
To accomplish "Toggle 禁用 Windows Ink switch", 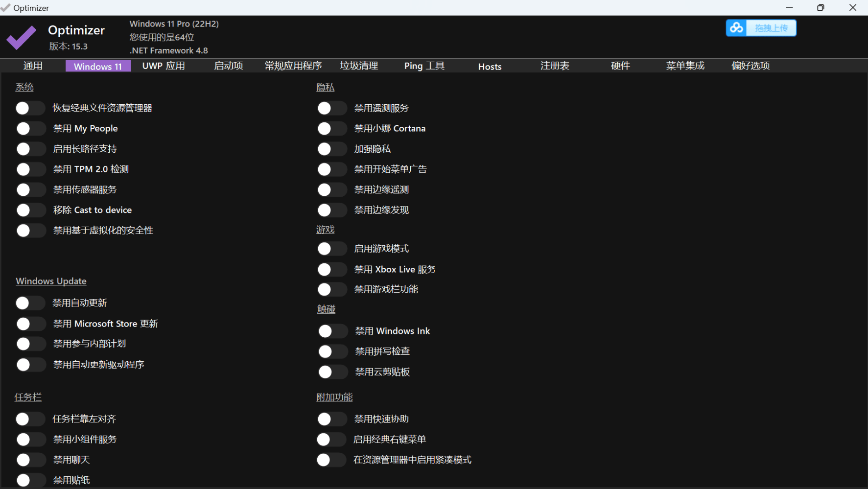I will [332, 331].
